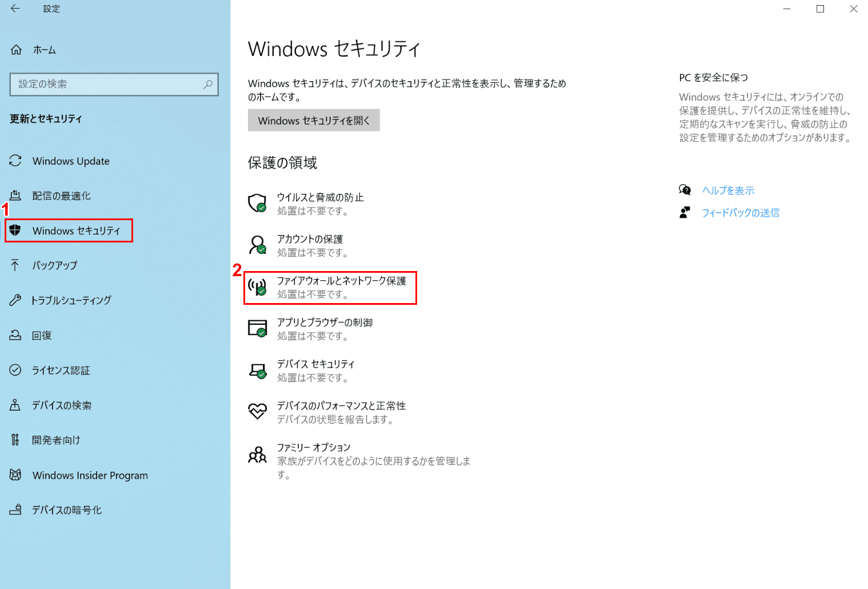Click the delivery optimization icon
Image resolution: width=868 pixels, height=589 pixels.
point(15,196)
